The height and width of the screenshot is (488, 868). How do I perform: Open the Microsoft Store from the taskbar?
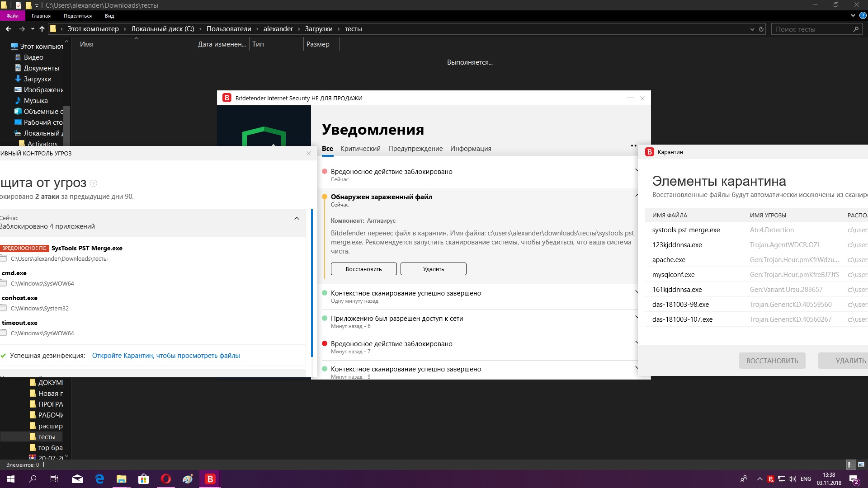[x=143, y=479]
